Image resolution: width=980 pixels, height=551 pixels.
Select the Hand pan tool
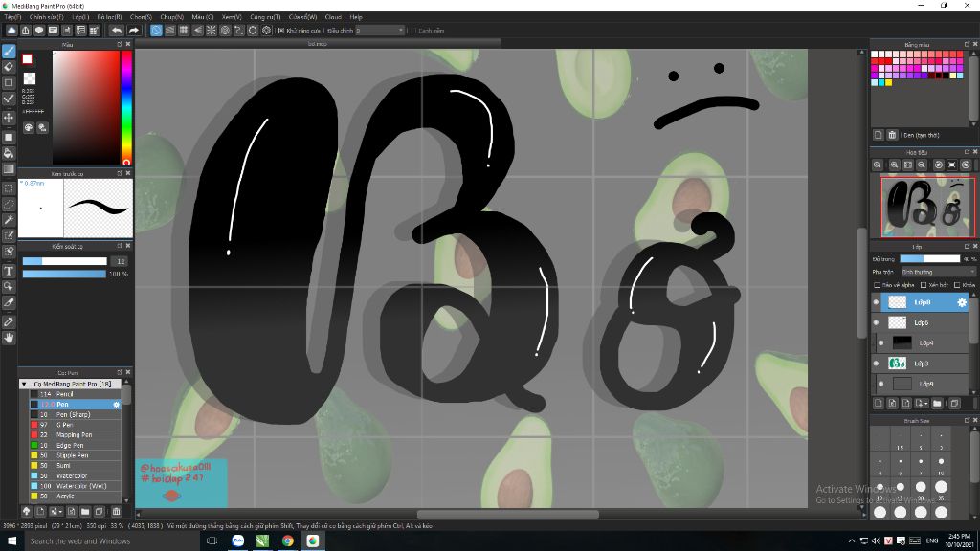point(9,338)
